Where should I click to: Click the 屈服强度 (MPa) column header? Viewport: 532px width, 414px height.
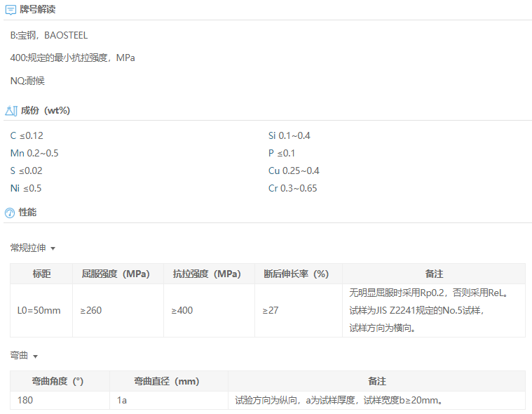pyautogui.click(x=118, y=274)
